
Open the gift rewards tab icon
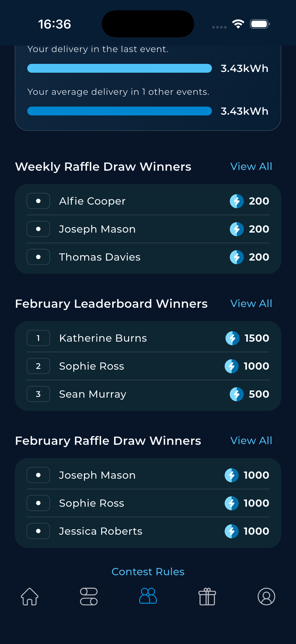tap(207, 597)
